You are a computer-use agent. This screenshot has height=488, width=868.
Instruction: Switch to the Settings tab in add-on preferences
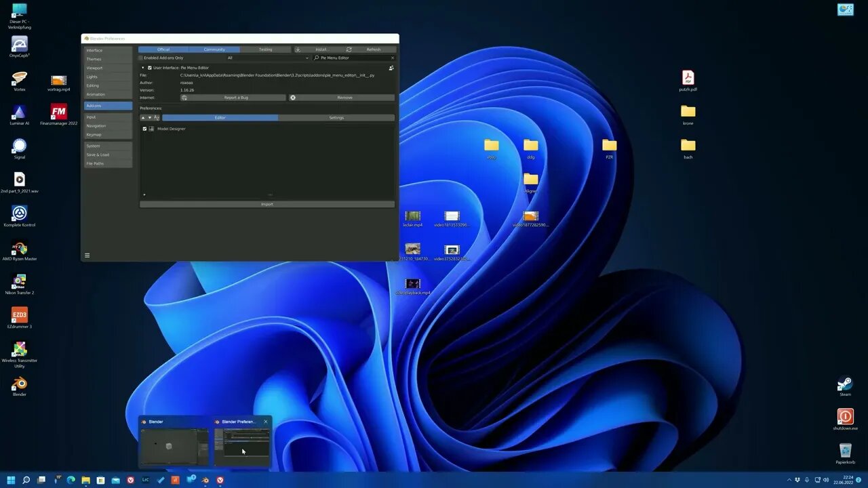336,118
